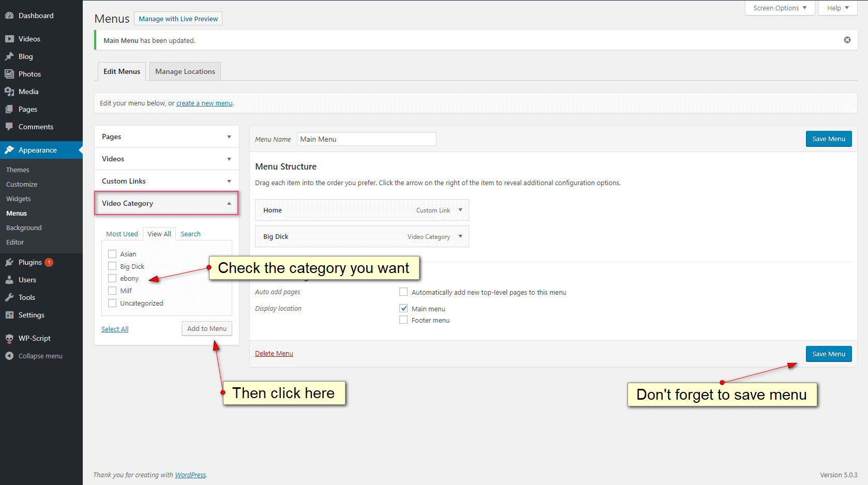868x485 pixels.
Task: Open Widgets submenu item
Action: click(x=19, y=199)
